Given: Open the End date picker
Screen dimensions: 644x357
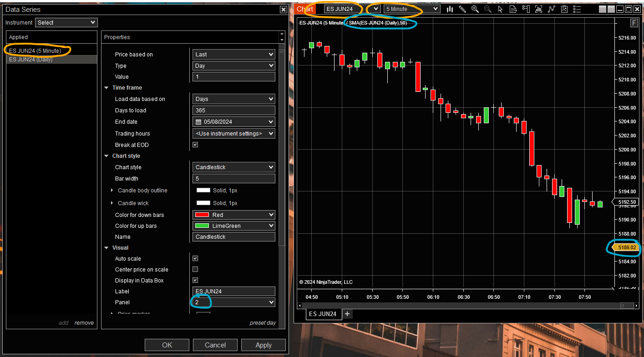Looking at the screenshot, I should (234, 122).
